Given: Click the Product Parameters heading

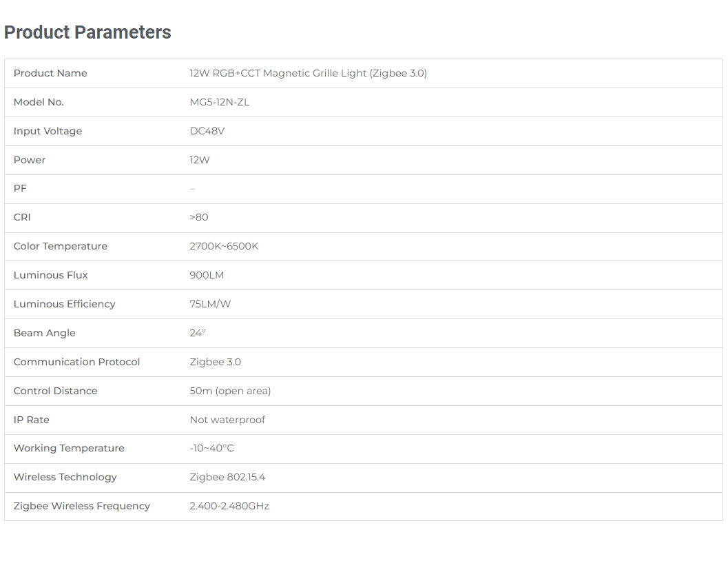Looking at the screenshot, I should pos(87,32).
